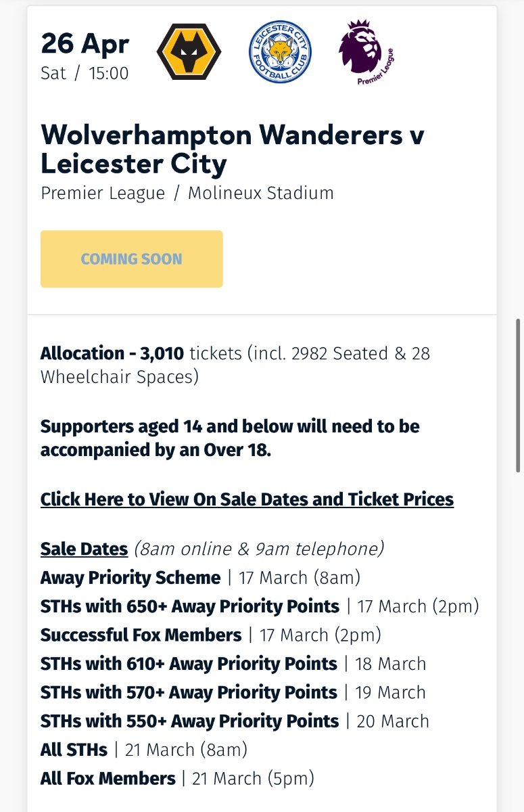Click the Premier League / Molineux Stadium text
The image size is (524, 812).
187,193
